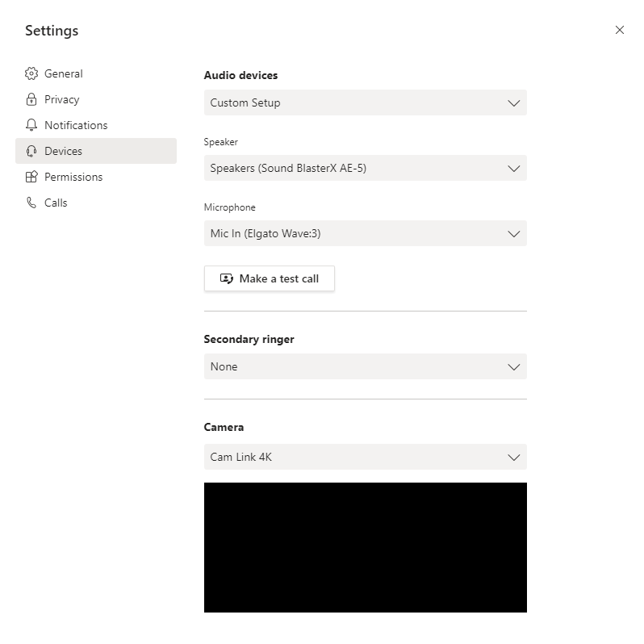Expand the Speaker selection dropdown
This screenshot has width=644, height=644.
coord(365,168)
